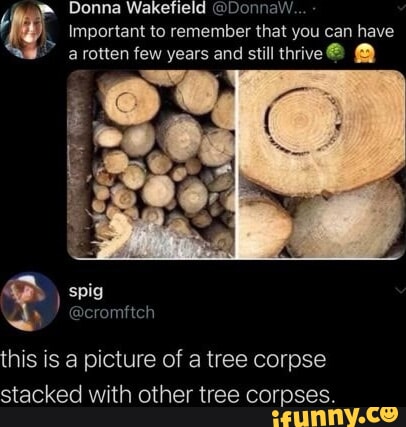The image size is (406, 427).
Task: Click the tree emoji in Donna's tweet
Action: tap(334, 53)
